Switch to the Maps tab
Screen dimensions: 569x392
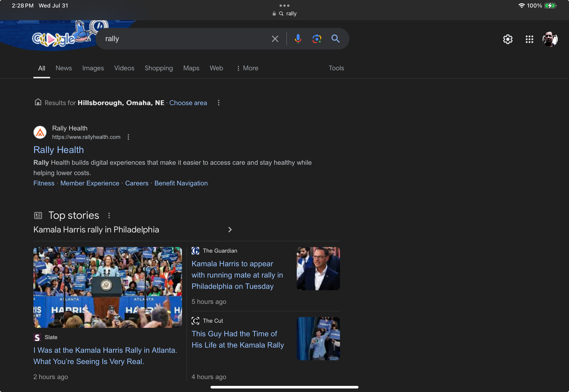coord(191,68)
